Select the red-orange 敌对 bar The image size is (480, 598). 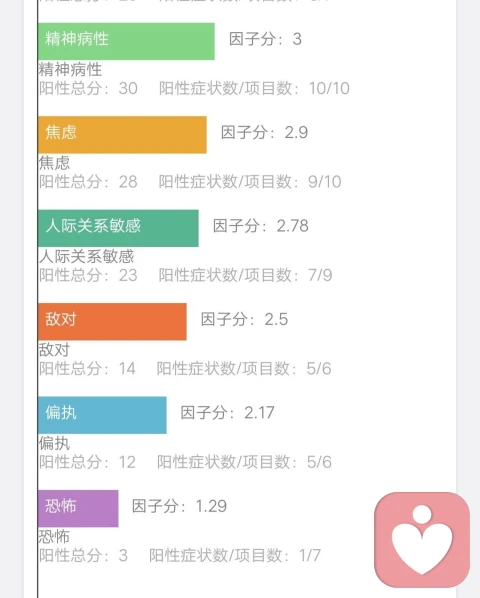(112, 322)
